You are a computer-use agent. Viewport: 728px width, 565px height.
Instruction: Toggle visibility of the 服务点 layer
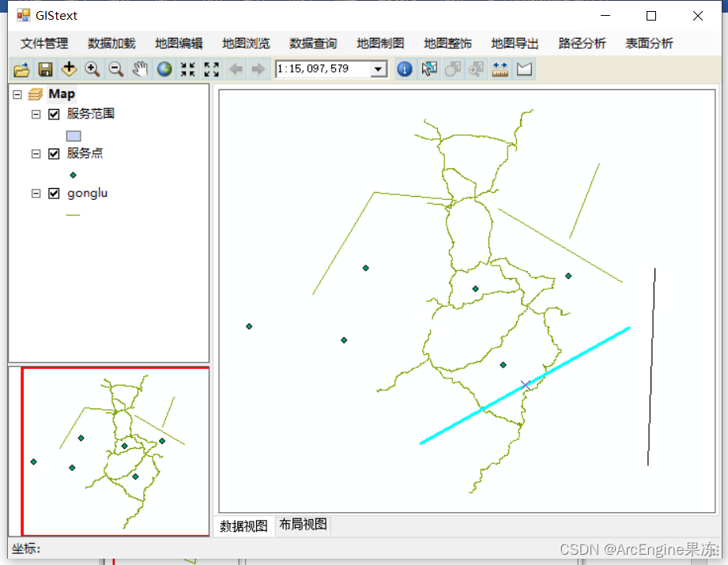(x=53, y=153)
